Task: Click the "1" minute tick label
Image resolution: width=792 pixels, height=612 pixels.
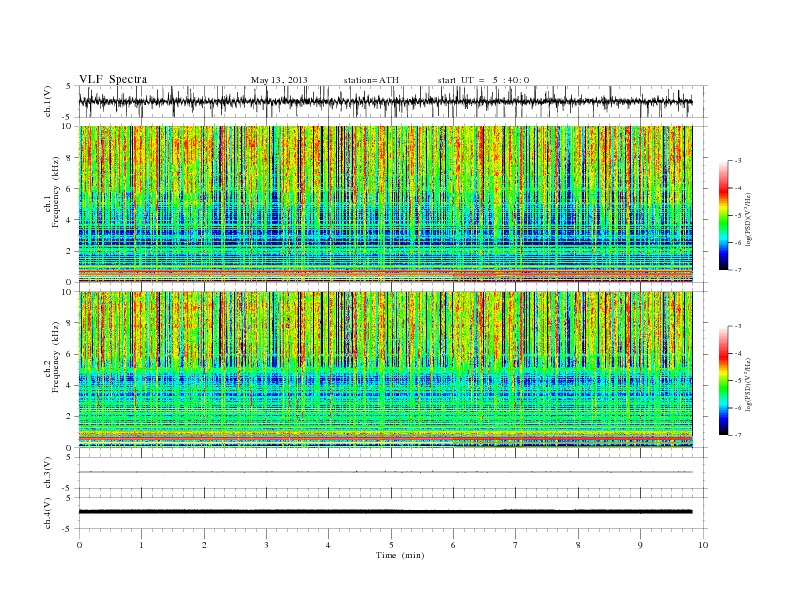Action: [141, 545]
